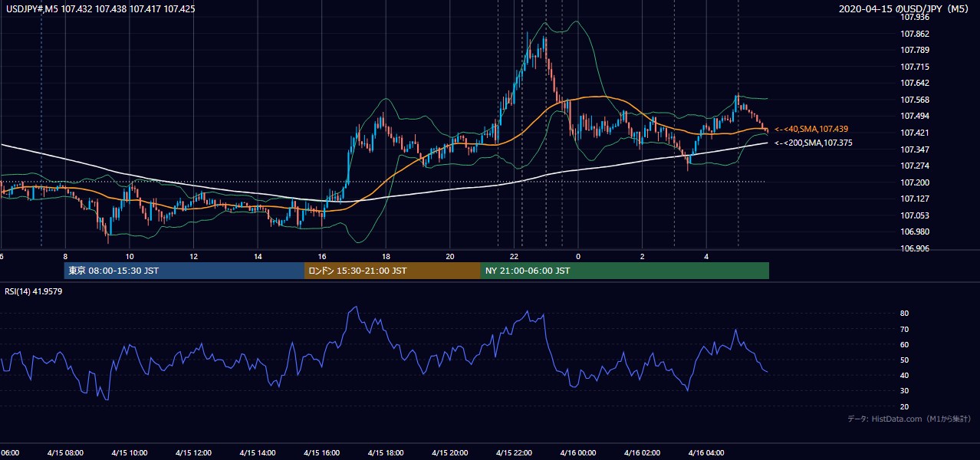Click the 4/15 20:00 date axis label

click(x=449, y=453)
